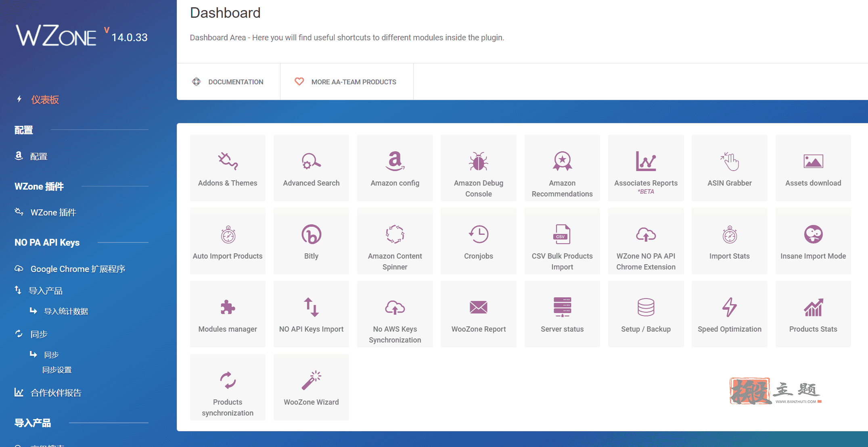
Task: Open the Modules manager puzzle icon
Action: (228, 307)
